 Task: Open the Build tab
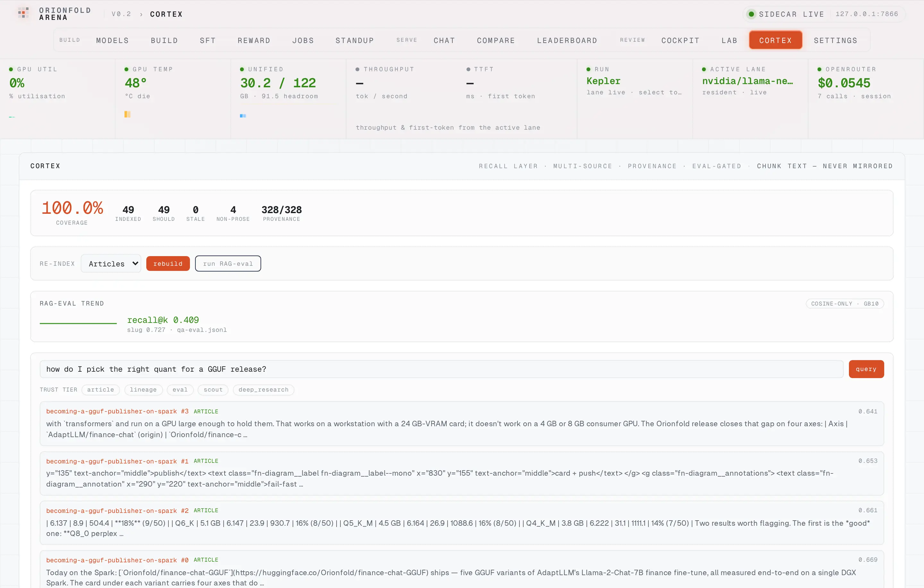click(x=164, y=40)
